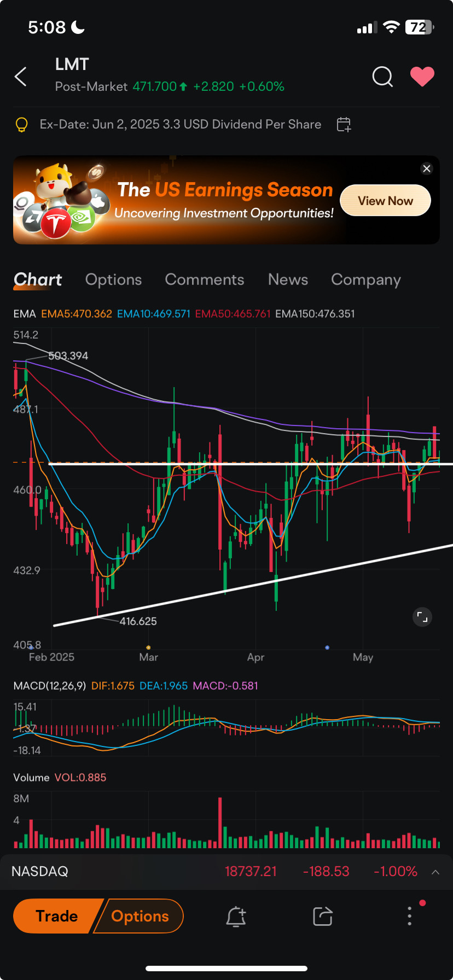Tap the NASDAQ index name
Screen dimensions: 453x980
40,872
